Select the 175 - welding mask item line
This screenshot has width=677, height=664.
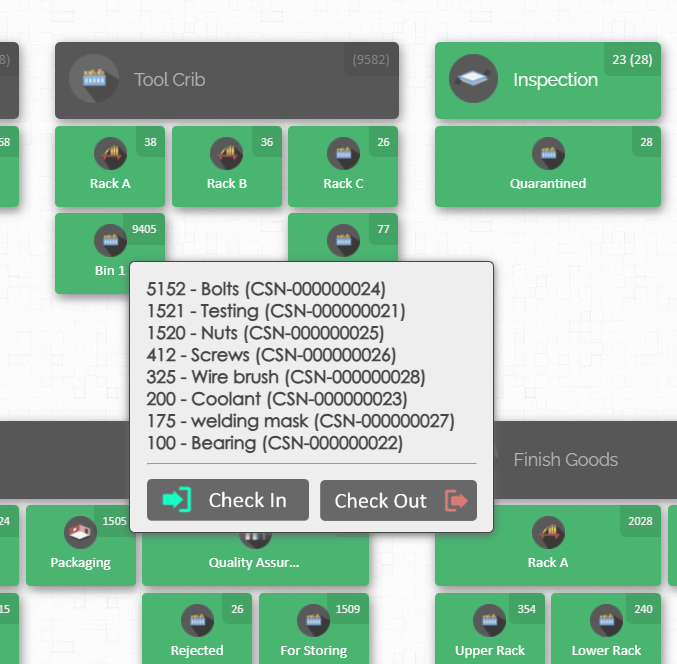[x=301, y=421]
